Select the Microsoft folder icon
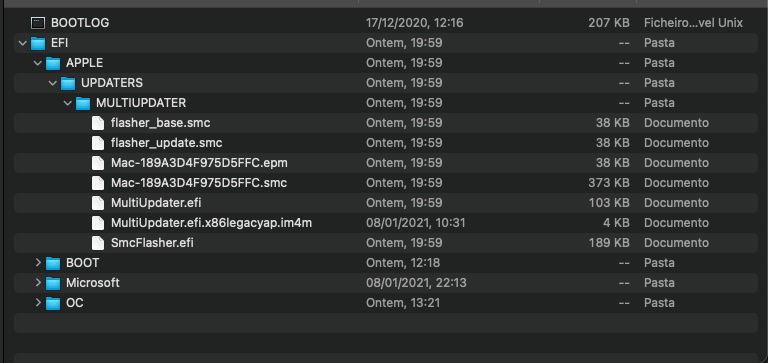 (x=53, y=283)
